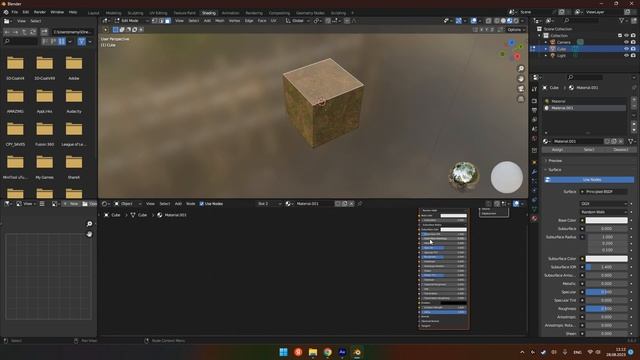
Task: Click the Windows Start button
Action: 284,352
